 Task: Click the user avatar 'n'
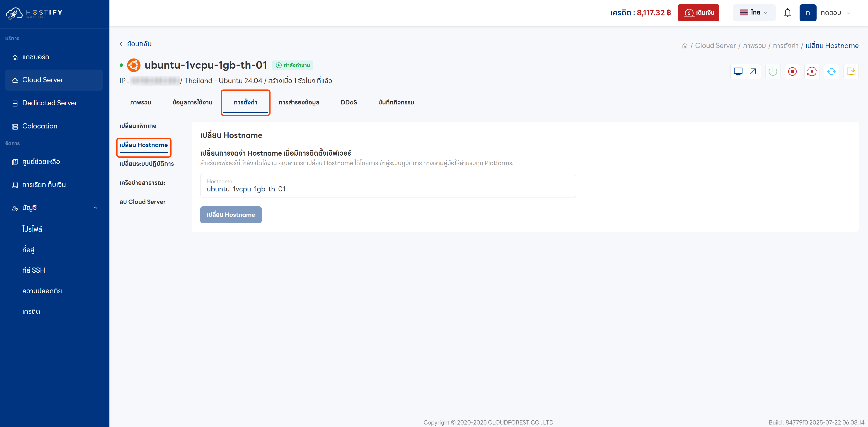pos(808,13)
